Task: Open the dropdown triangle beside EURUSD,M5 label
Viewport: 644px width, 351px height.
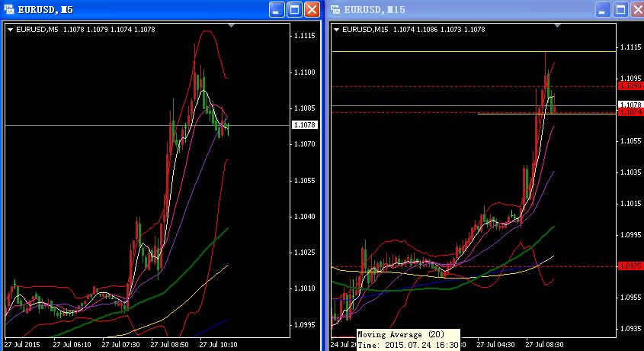Action: click(10, 30)
